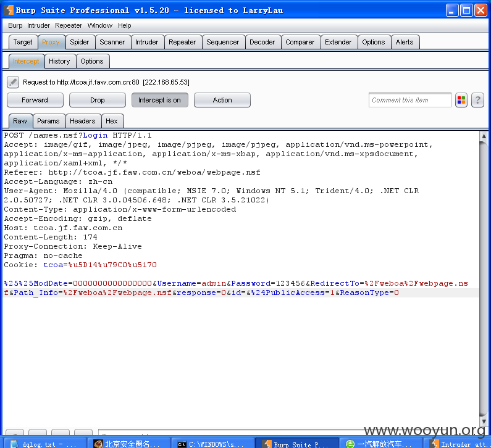Click the Username=admin parameter text
The image size is (491, 448).
pos(191,283)
